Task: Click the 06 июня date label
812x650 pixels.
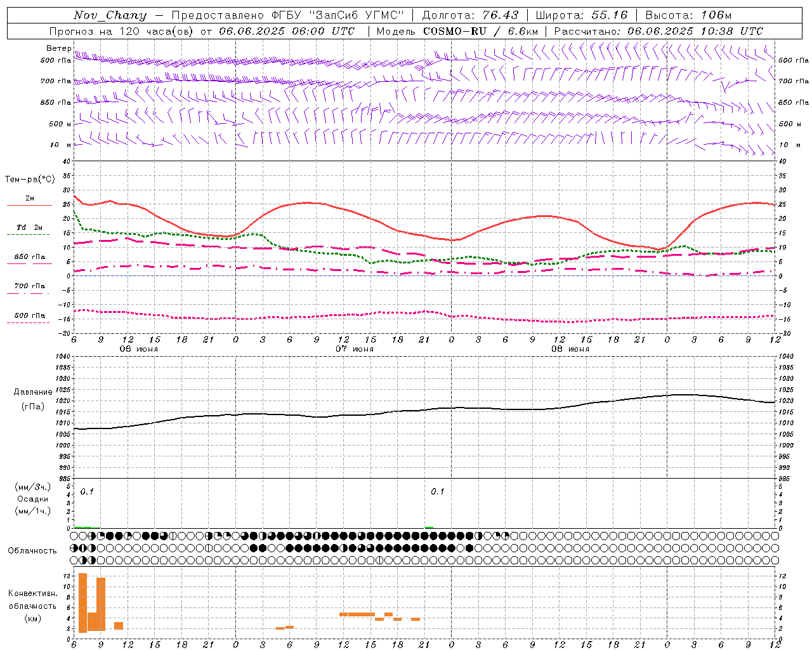Action: [x=139, y=349]
